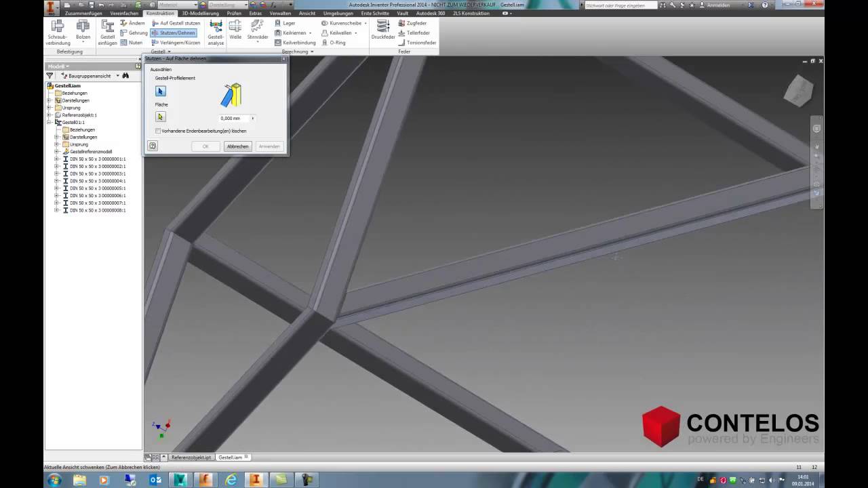The width and height of the screenshot is (868, 488).
Task: Click the Windows Start button
Action: pos(54,479)
